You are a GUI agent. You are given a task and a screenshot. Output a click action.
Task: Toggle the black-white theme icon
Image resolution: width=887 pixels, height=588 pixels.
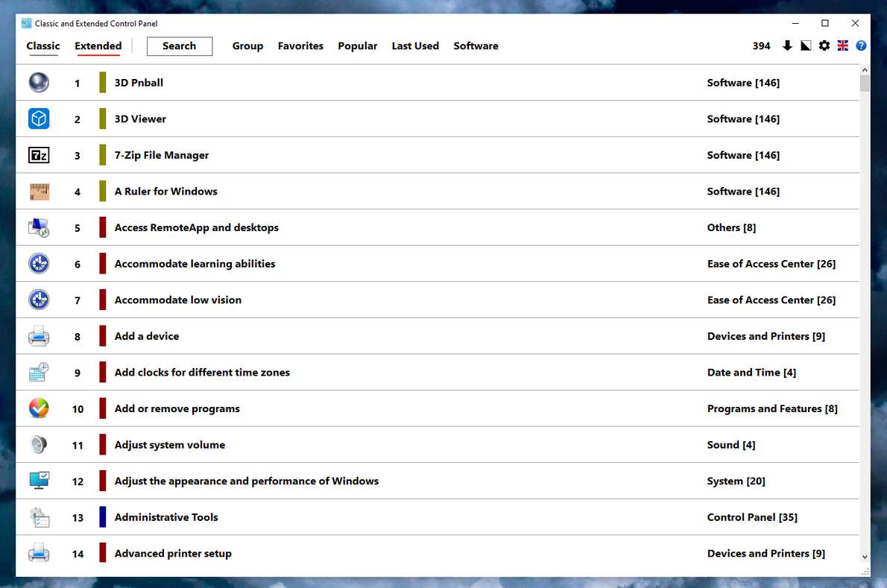click(x=806, y=45)
